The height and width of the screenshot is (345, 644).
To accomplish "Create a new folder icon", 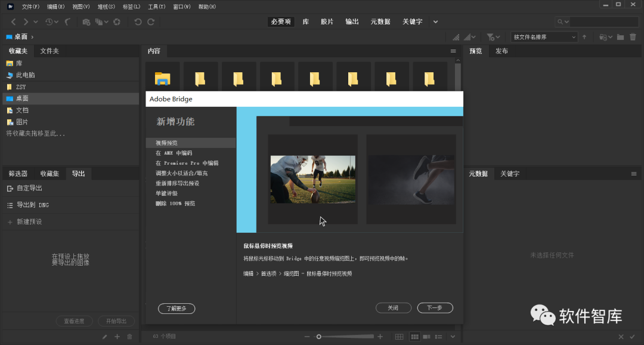I will [621, 37].
